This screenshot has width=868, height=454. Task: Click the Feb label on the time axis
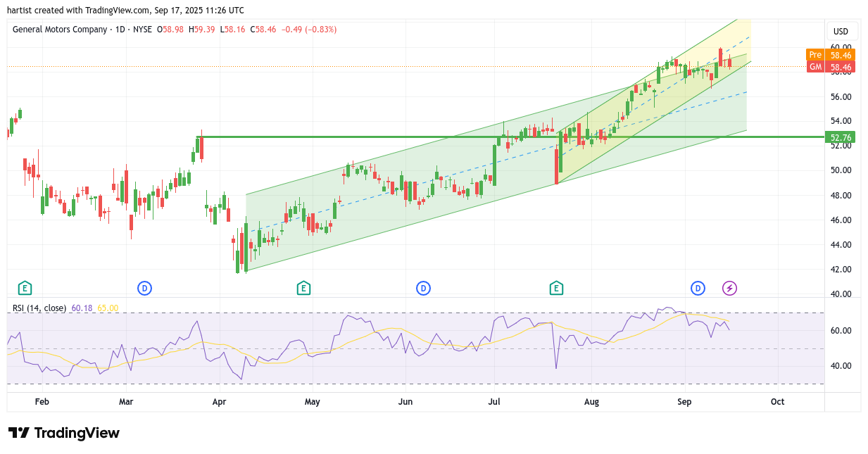pyautogui.click(x=42, y=402)
